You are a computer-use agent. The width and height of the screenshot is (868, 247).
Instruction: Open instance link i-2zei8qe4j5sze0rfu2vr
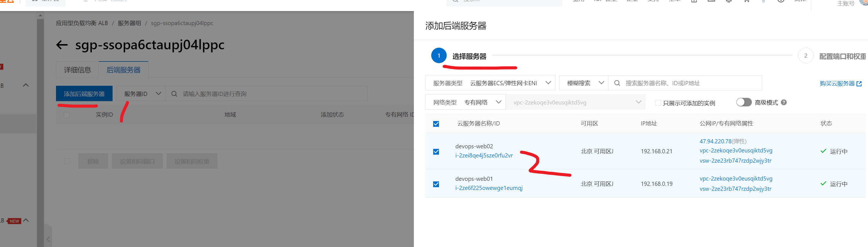pos(484,155)
